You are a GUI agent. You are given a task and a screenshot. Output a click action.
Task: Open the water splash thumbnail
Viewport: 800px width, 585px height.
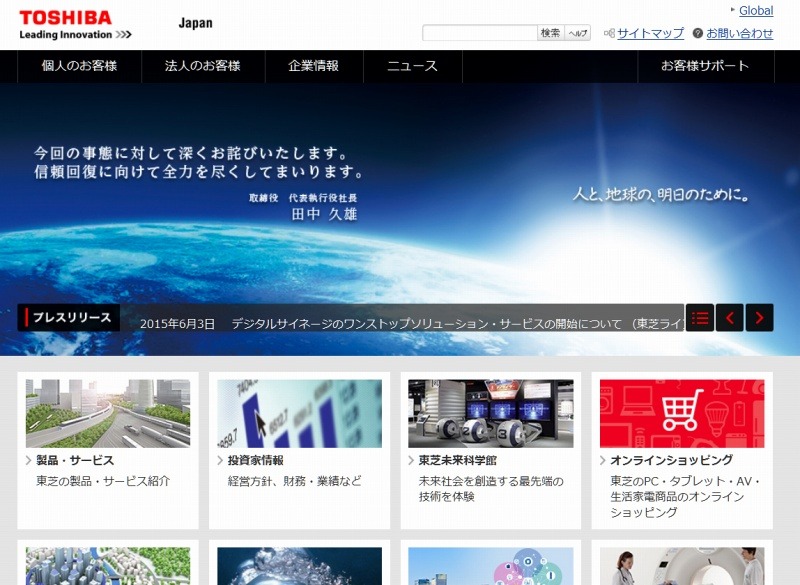click(x=299, y=566)
